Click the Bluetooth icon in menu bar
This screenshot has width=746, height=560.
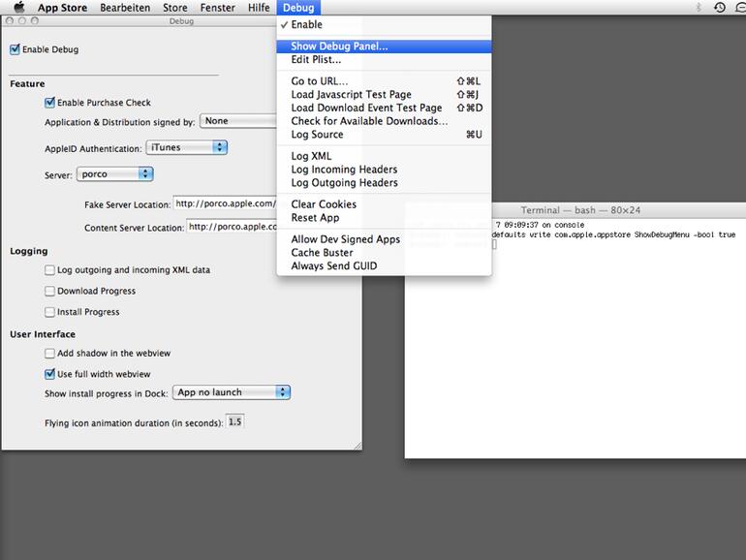pyautogui.click(x=699, y=7)
